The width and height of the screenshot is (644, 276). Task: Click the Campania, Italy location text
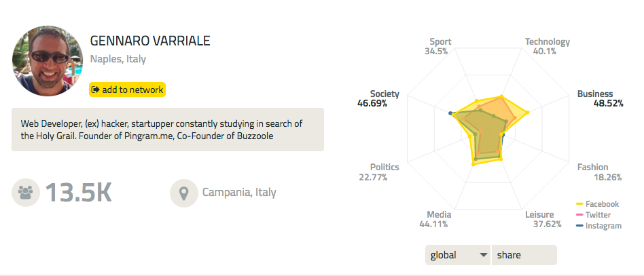coord(239,193)
